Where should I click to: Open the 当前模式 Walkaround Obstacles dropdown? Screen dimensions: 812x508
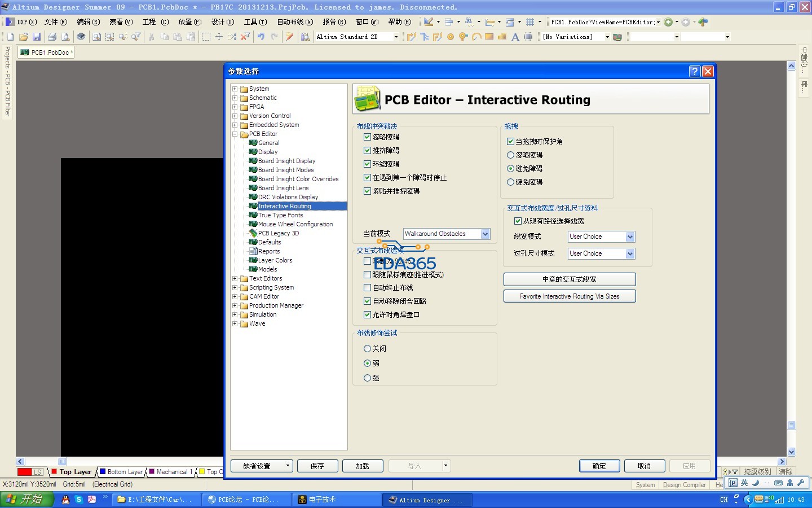pyautogui.click(x=485, y=234)
